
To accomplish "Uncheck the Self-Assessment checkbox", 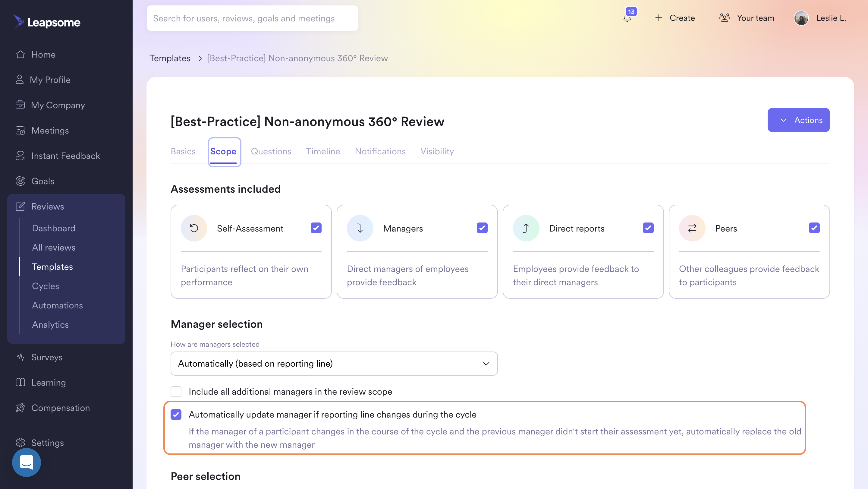I will [x=316, y=228].
